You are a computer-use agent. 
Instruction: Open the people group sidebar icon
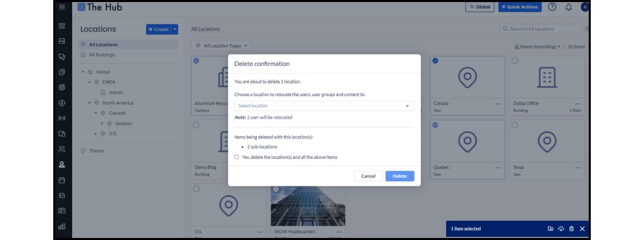62,149
